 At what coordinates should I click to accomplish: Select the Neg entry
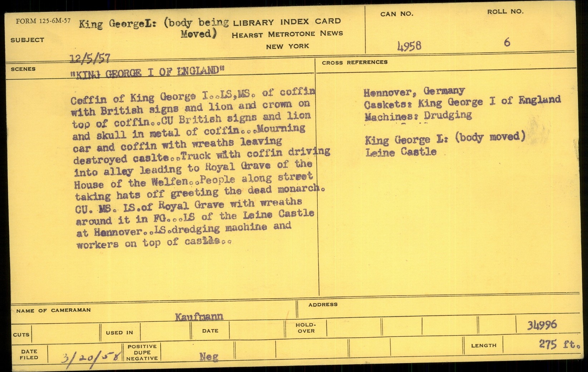point(209,356)
